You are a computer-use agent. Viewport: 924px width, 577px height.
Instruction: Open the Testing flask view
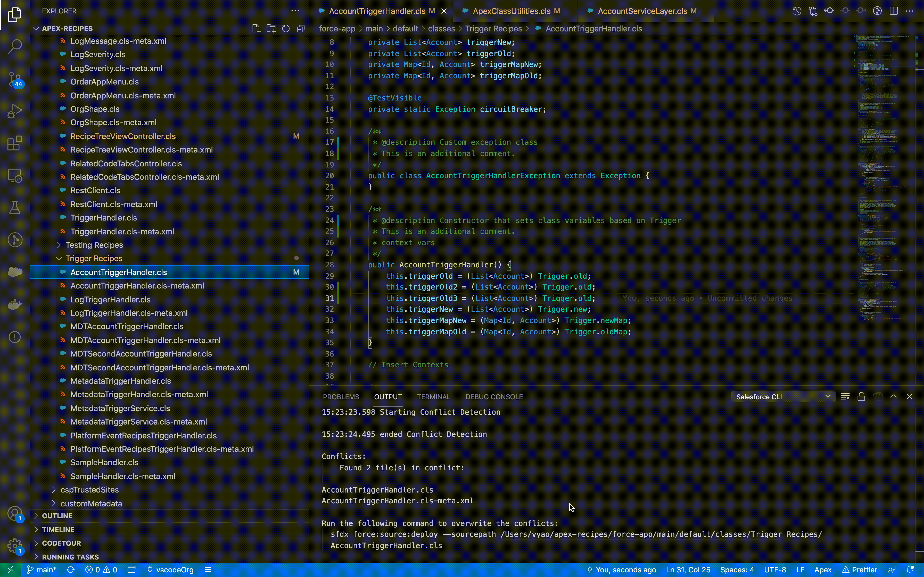pyautogui.click(x=14, y=208)
